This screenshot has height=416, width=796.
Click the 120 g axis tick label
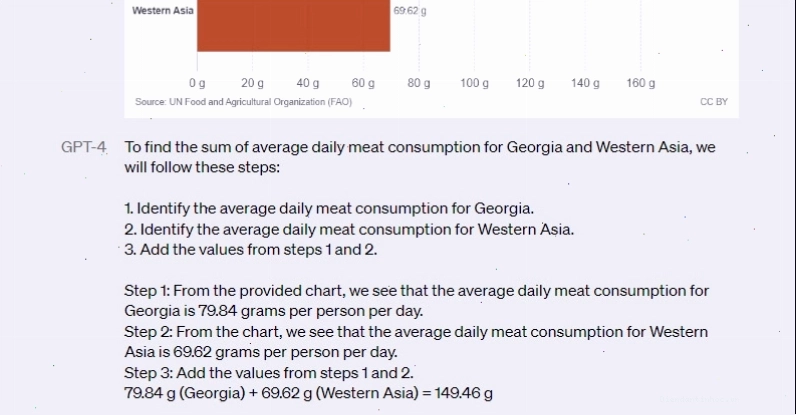529,83
